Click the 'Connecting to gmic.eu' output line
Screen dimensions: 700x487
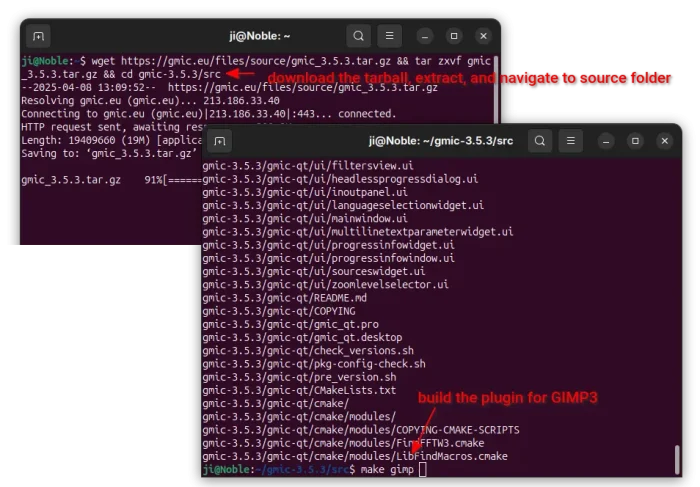208,114
